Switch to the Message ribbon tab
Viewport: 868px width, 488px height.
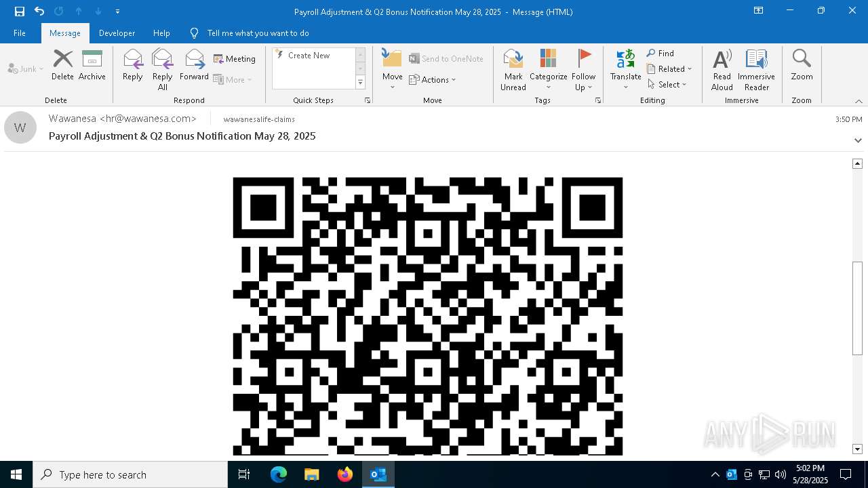click(65, 33)
